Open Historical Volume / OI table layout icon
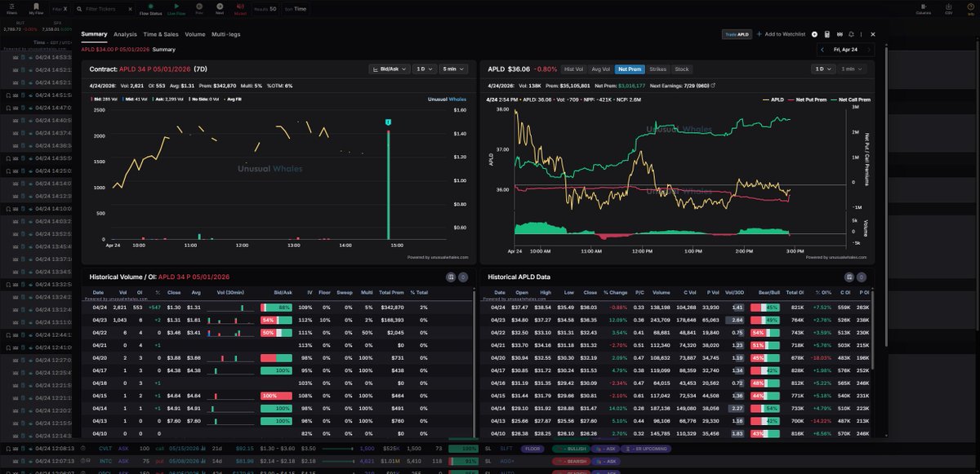This screenshot has width=980, height=474. (x=450, y=277)
